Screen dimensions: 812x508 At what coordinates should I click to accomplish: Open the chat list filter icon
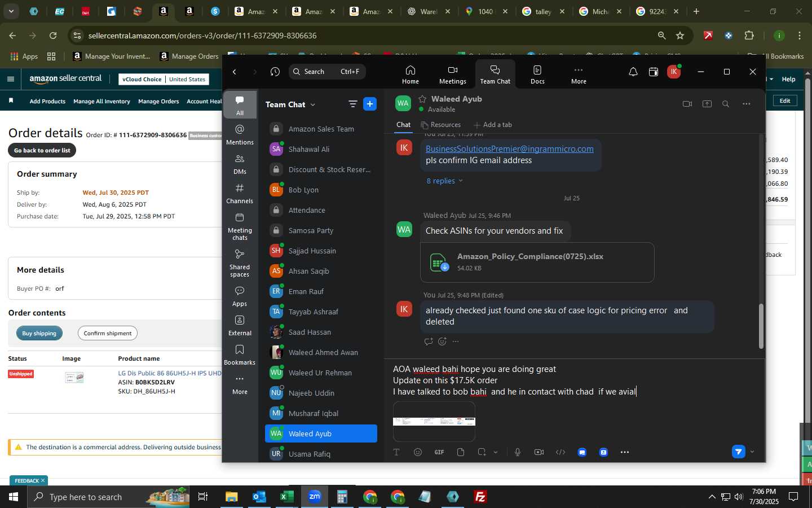pos(353,104)
